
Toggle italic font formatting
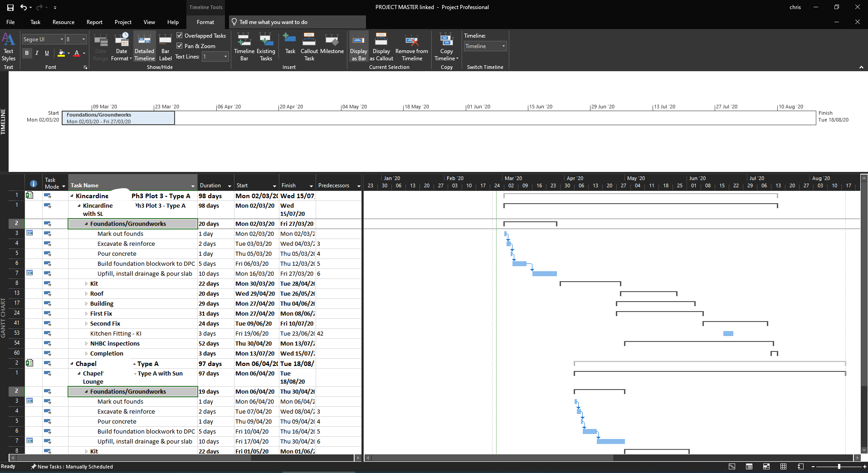[x=37, y=53]
